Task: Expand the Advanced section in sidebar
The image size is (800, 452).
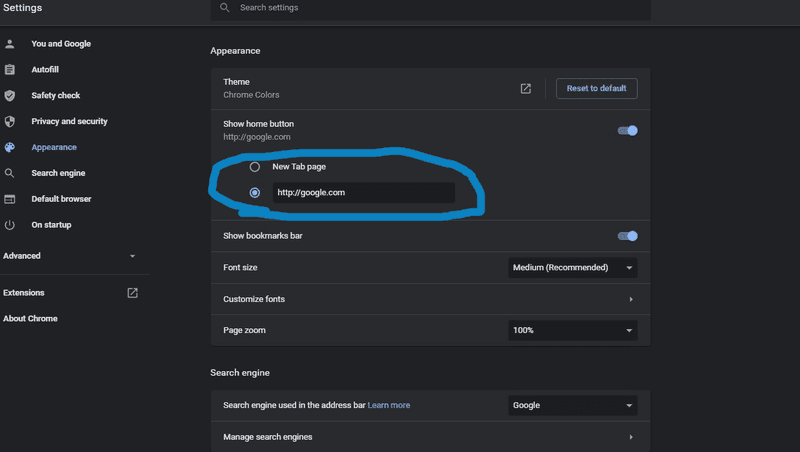Action: tap(70, 256)
